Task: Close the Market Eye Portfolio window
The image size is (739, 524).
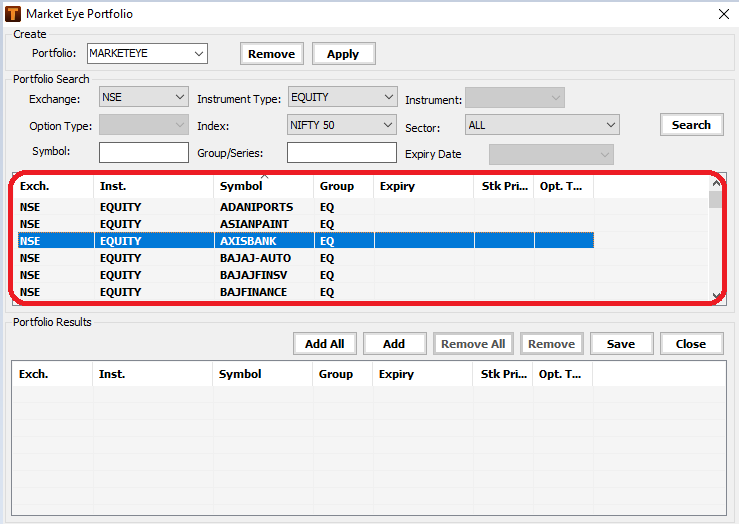Action: (724, 14)
